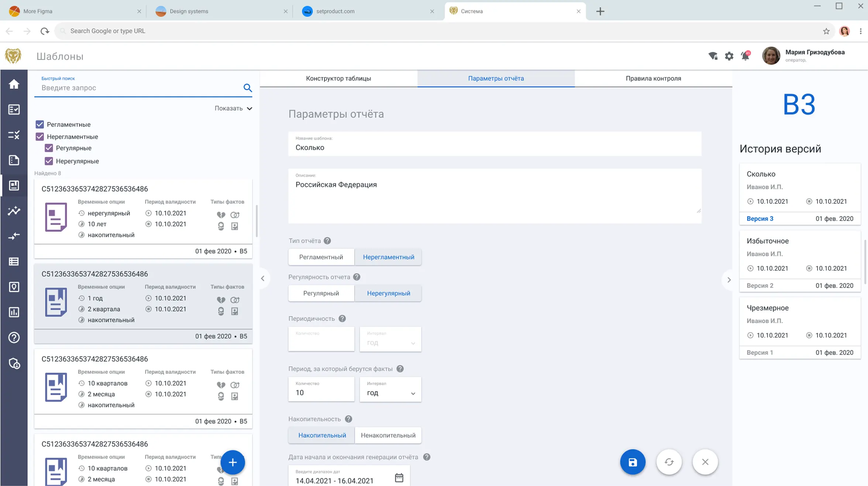
Task: Open the Home section in the sidebar
Action: [14, 84]
